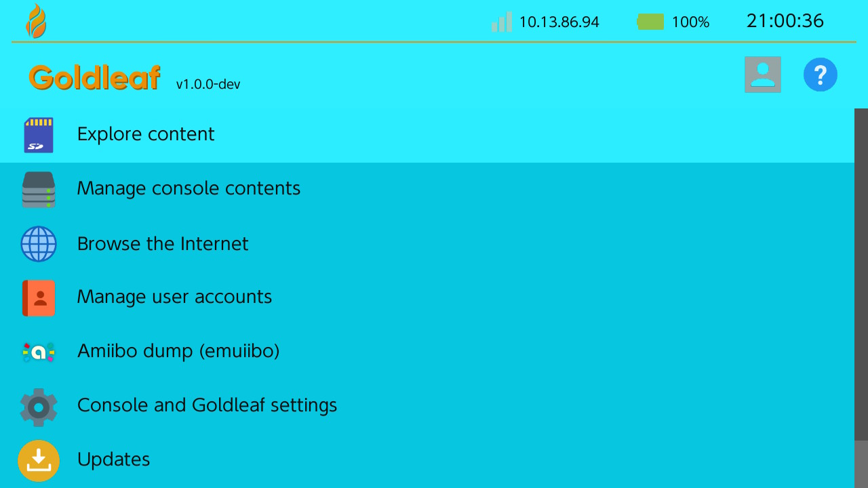868x488 pixels.
Task: Click the v1.0.0-dev version label
Action: [208, 85]
